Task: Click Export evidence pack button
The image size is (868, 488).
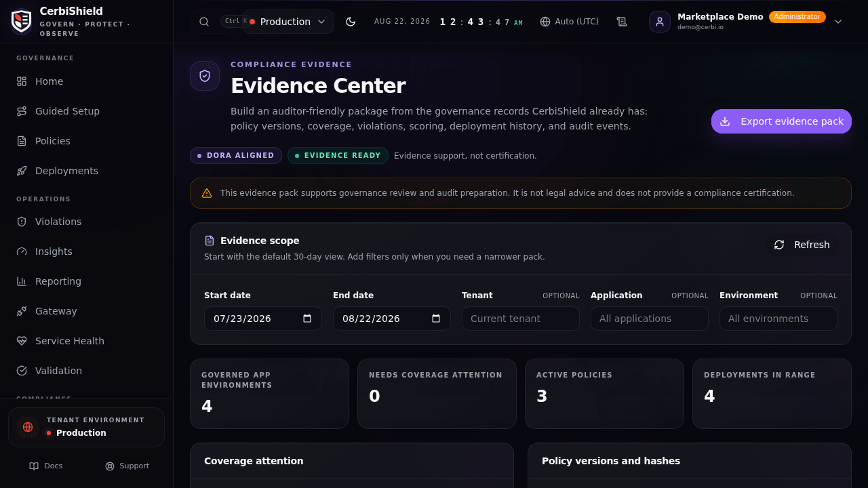Action: click(x=781, y=121)
